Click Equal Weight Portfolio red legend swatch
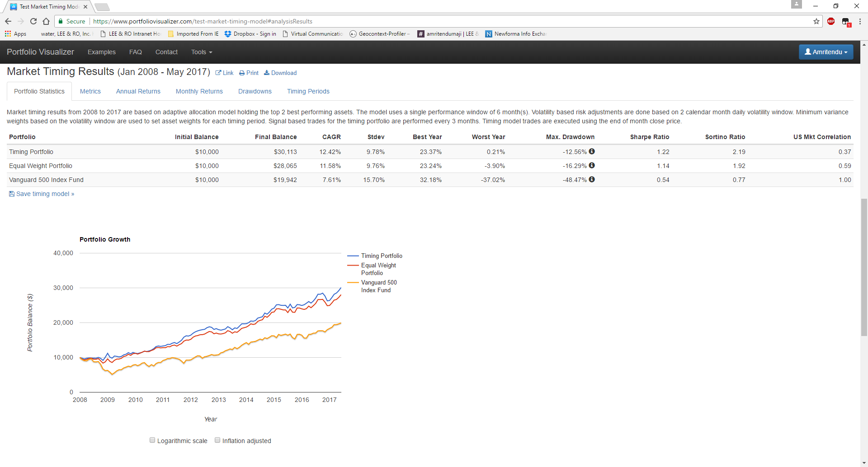This screenshot has width=868, height=467. coord(353,265)
